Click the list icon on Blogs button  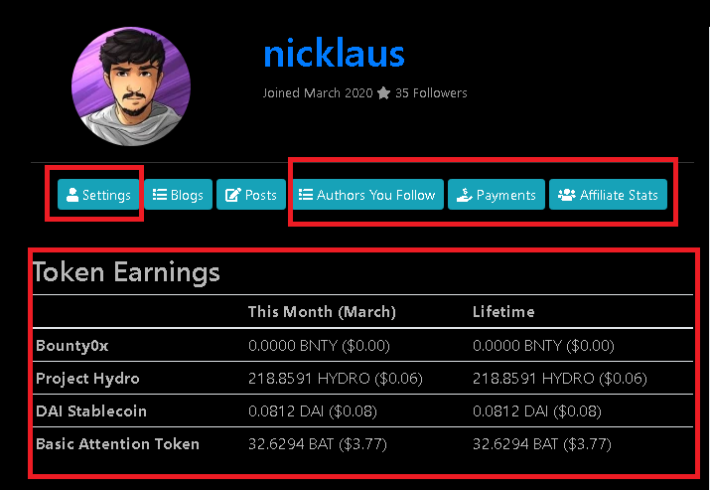[160, 194]
